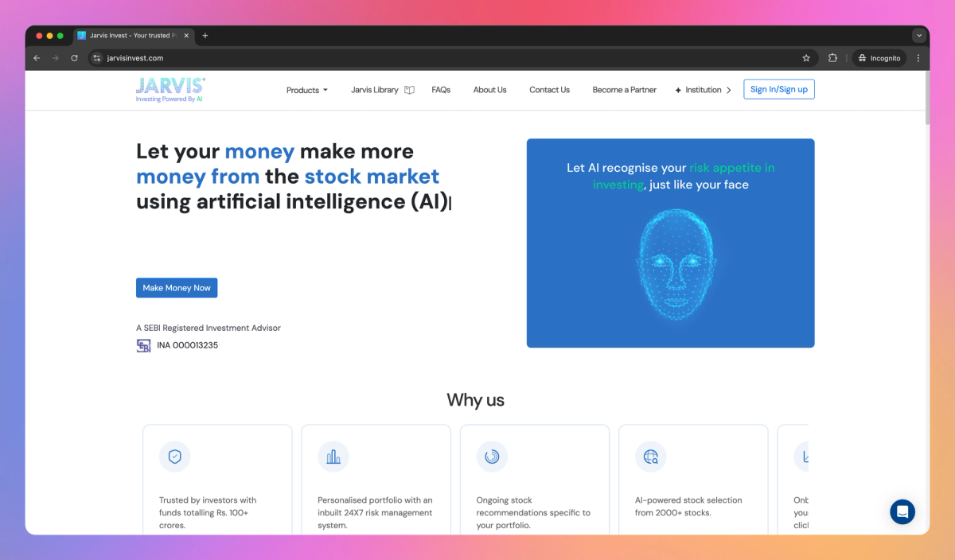Open the chat support widget
955x560 pixels.
point(902,511)
